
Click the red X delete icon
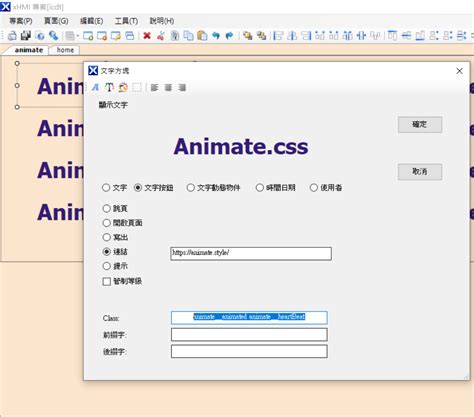pos(147,35)
